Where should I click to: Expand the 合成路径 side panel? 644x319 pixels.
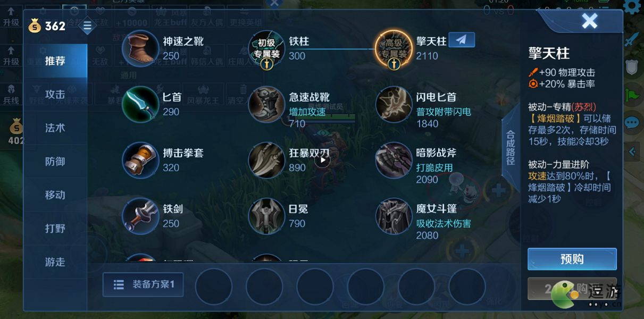(x=511, y=148)
